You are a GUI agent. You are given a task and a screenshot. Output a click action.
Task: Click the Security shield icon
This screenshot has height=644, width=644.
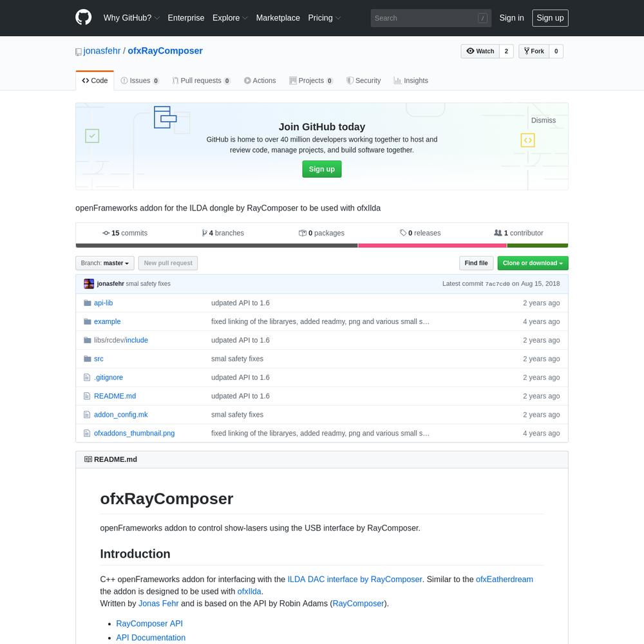point(350,80)
